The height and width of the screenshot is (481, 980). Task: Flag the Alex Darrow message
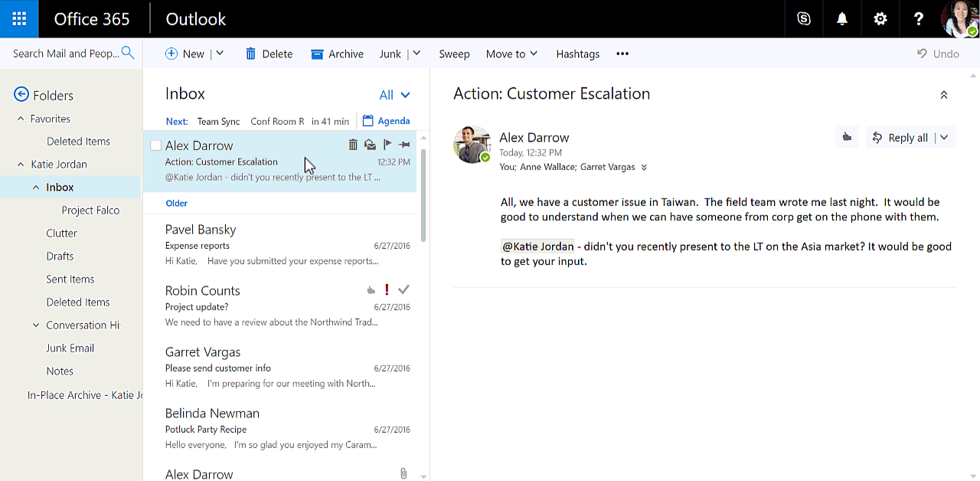pyautogui.click(x=387, y=145)
